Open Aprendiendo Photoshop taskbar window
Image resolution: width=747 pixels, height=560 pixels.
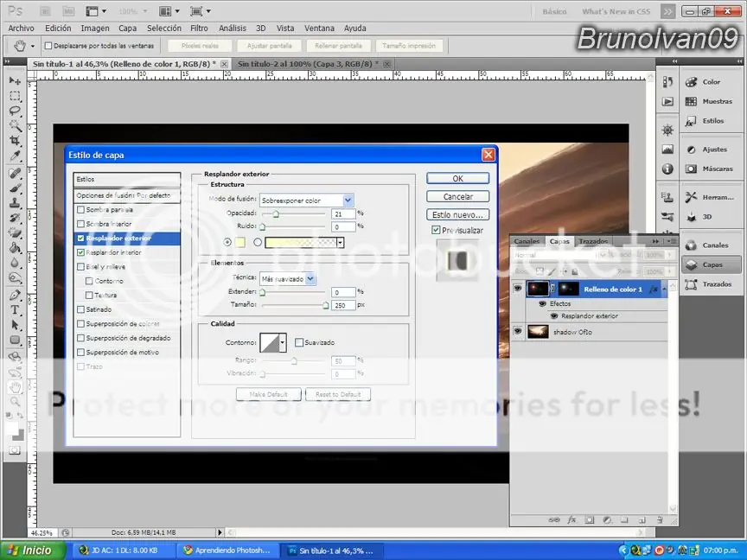pyautogui.click(x=227, y=550)
